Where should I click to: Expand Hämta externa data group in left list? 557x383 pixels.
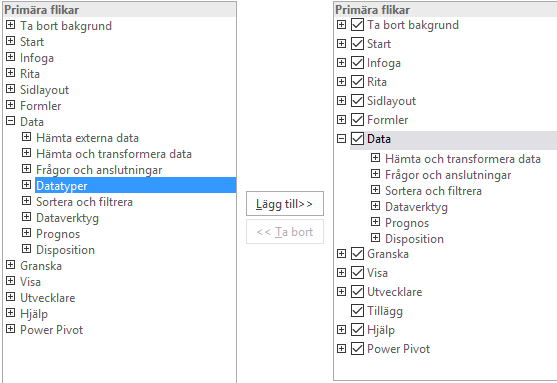pos(26,137)
